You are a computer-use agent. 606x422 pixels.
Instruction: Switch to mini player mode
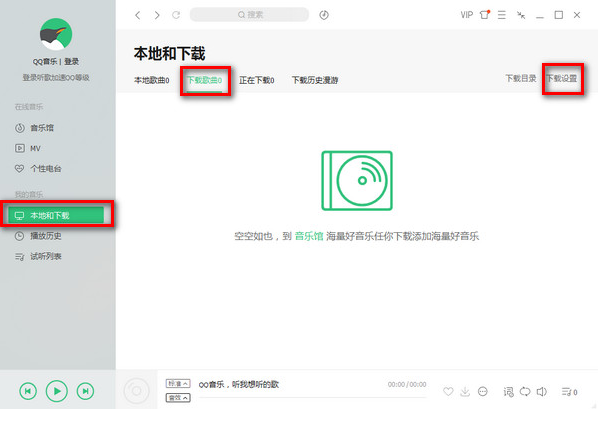(521, 15)
